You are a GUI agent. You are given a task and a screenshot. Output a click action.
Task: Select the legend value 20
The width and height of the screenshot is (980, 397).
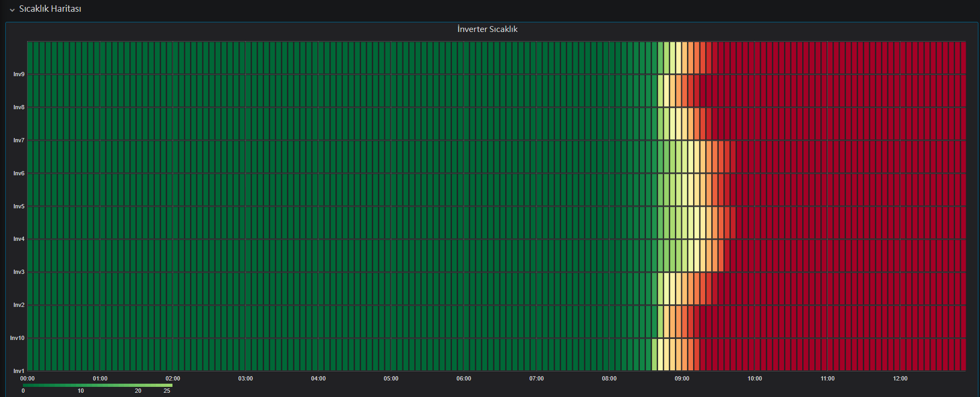(x=138, y=391)
